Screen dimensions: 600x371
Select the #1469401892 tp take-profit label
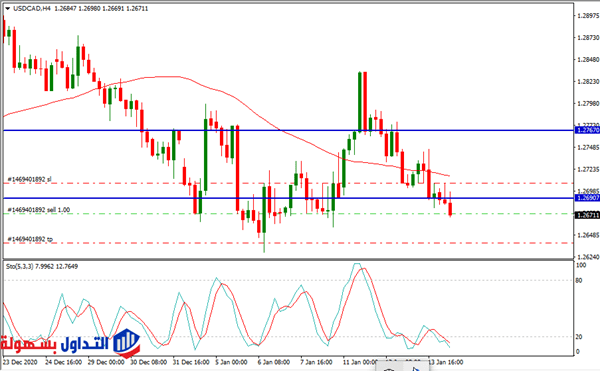pos(30,239)
